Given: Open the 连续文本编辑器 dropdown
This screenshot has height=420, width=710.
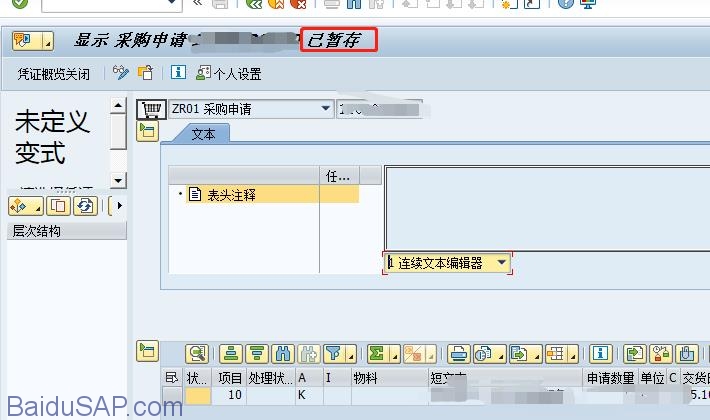Looking at the screenshot, I should click(x=501, y=262).
